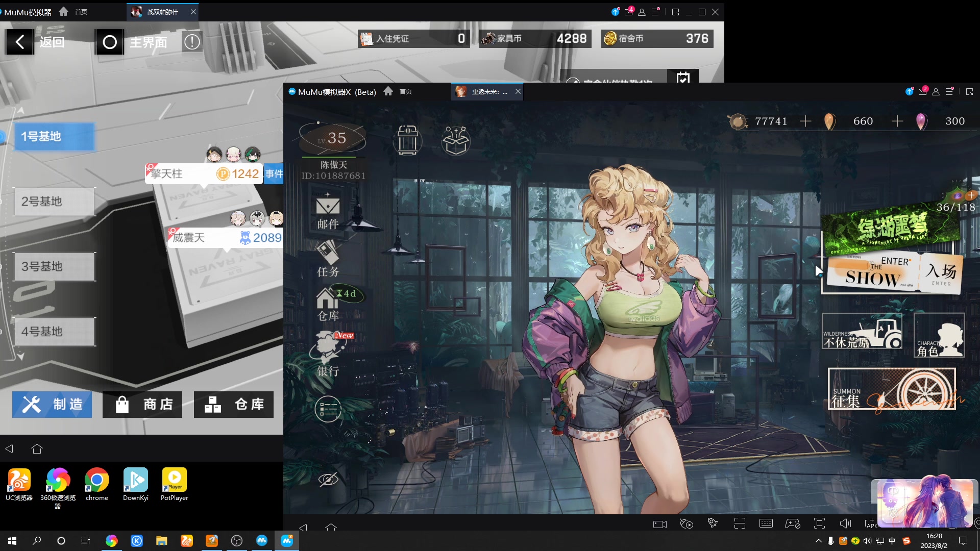
Task: Click the screen record camera icon
Action: click(660, 524)
